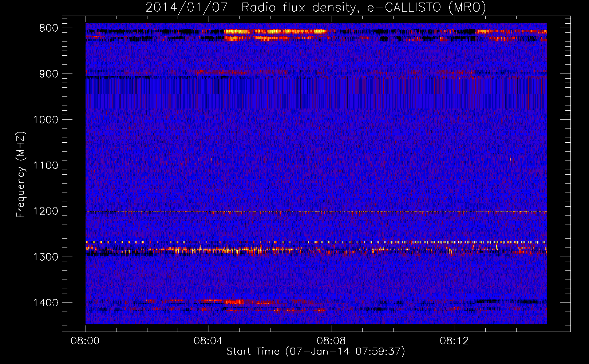The width and height of the screenshot is (589, 364).
Task: Click the 1300 frequency tick label
Action: tap(46, 257)
